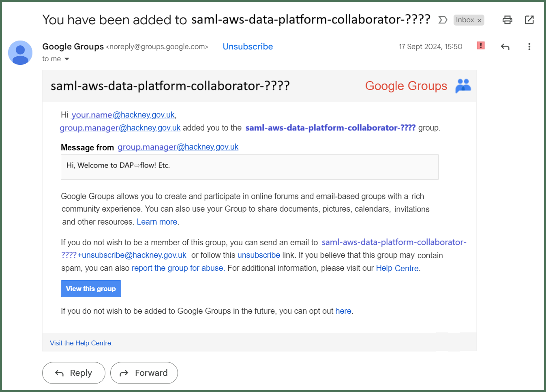Expand recipient details next to 'to me'
Viewport: 546px width, 392px height.
(x=67, y=59)
